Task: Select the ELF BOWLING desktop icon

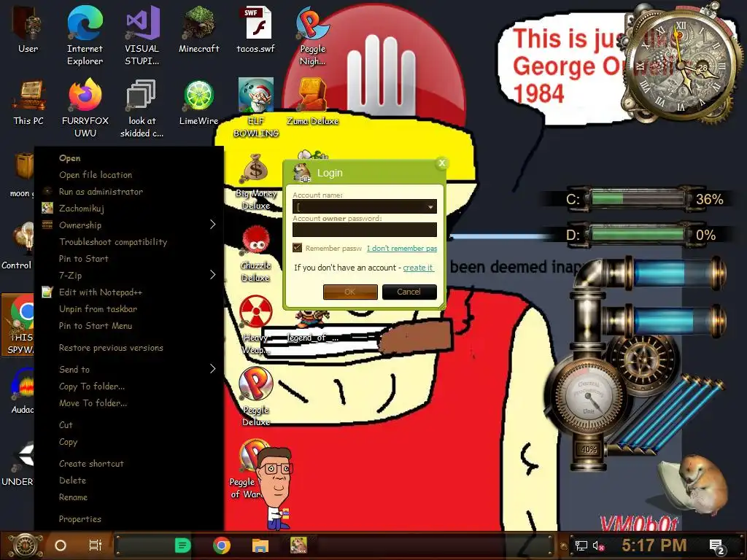Action: [256, 108]
